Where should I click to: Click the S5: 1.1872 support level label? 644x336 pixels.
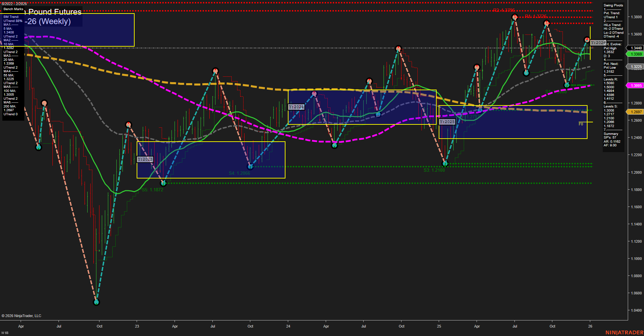(152, 190)
